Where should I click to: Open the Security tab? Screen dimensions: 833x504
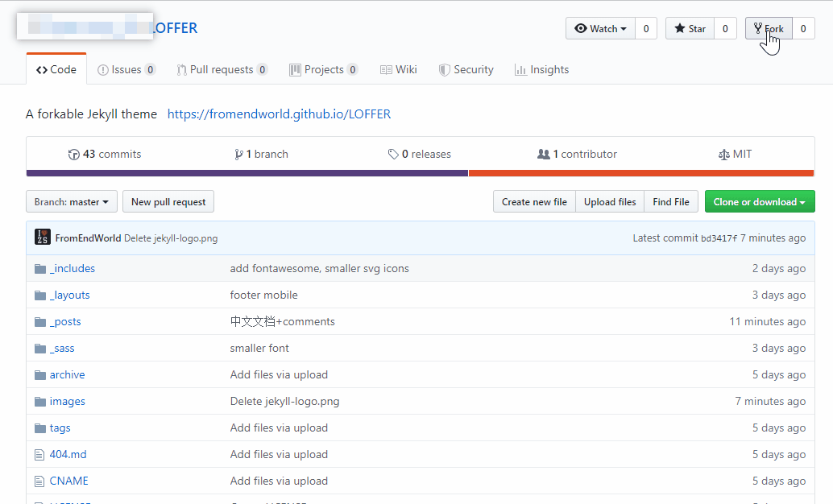[466, 69]
